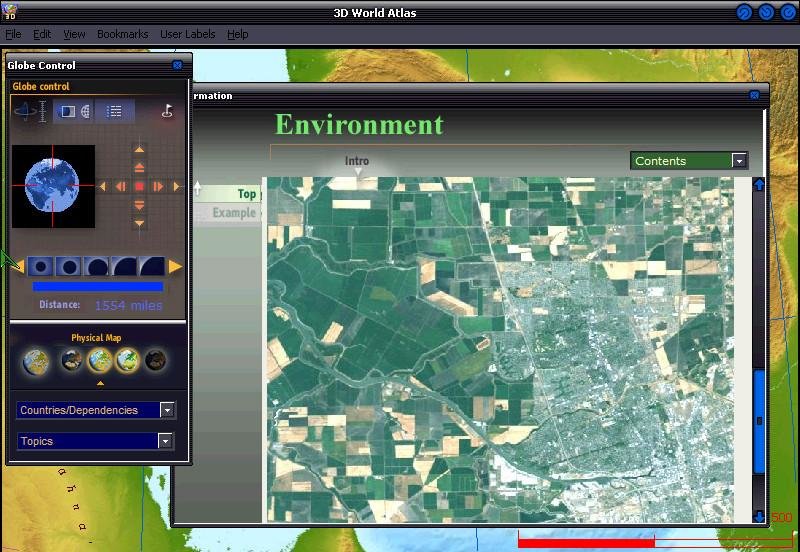Click the single up arrow to rotate north
The image size is (800, 552).
pyautogui.click(x=139, y=149)
